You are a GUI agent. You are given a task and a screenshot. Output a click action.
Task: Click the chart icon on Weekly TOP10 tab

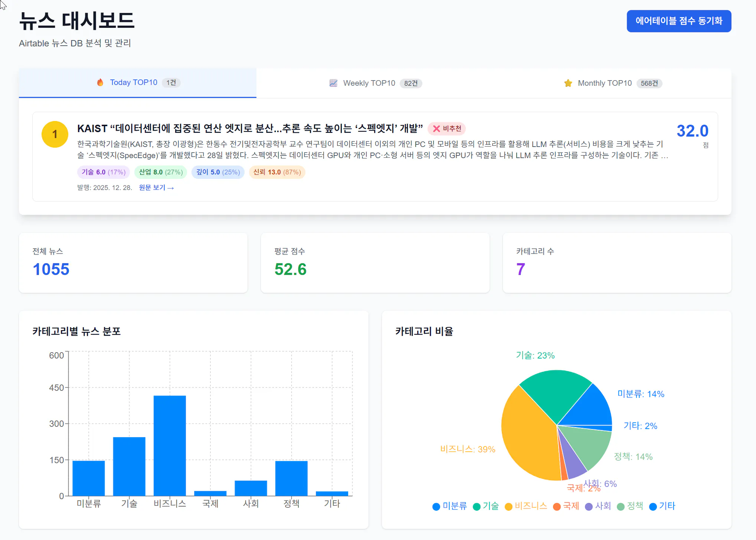coord(333,83)
